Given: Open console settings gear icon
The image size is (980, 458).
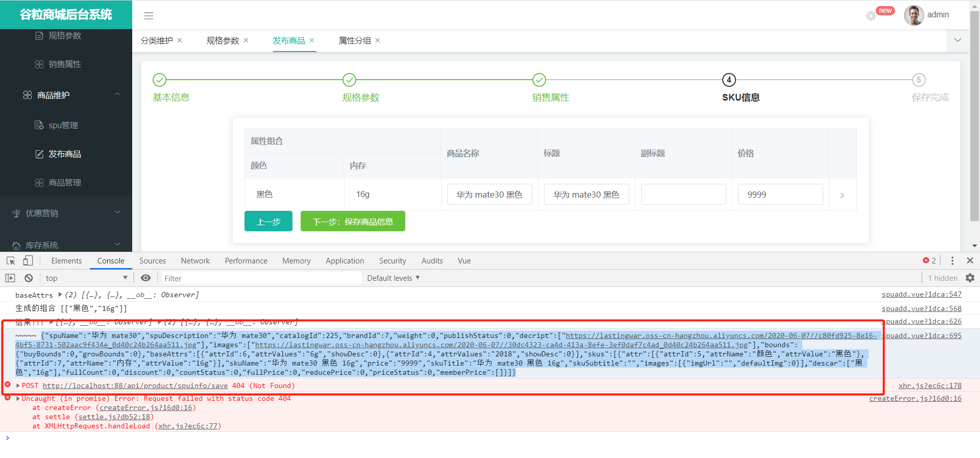Looking at the screenshot, I should pos(970,278).
